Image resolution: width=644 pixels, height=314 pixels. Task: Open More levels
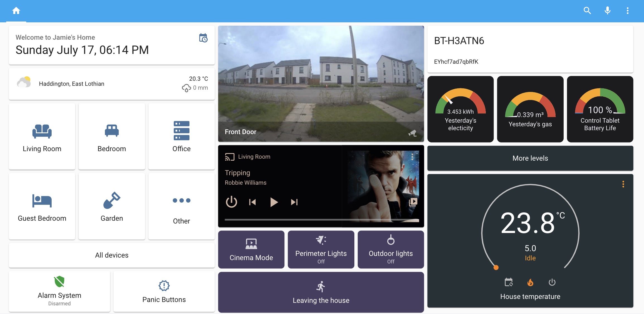pyautogui.click(x=530, y=158)
